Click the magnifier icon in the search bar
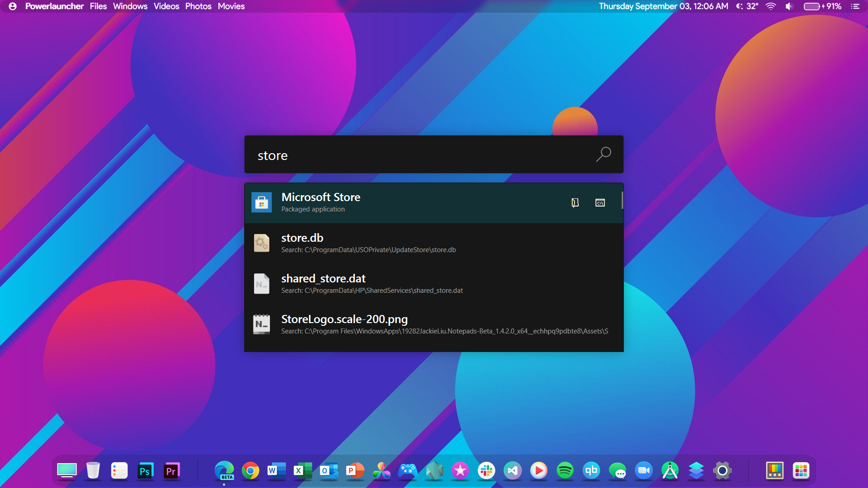The image size is (868, 488). pos(603,155)
